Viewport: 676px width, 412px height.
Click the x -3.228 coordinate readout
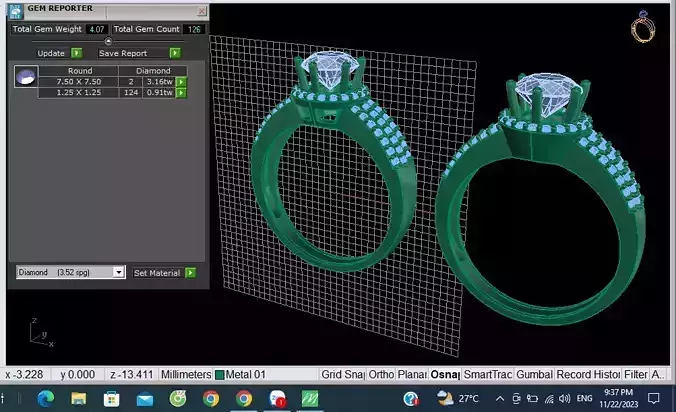tap(24, 375)
